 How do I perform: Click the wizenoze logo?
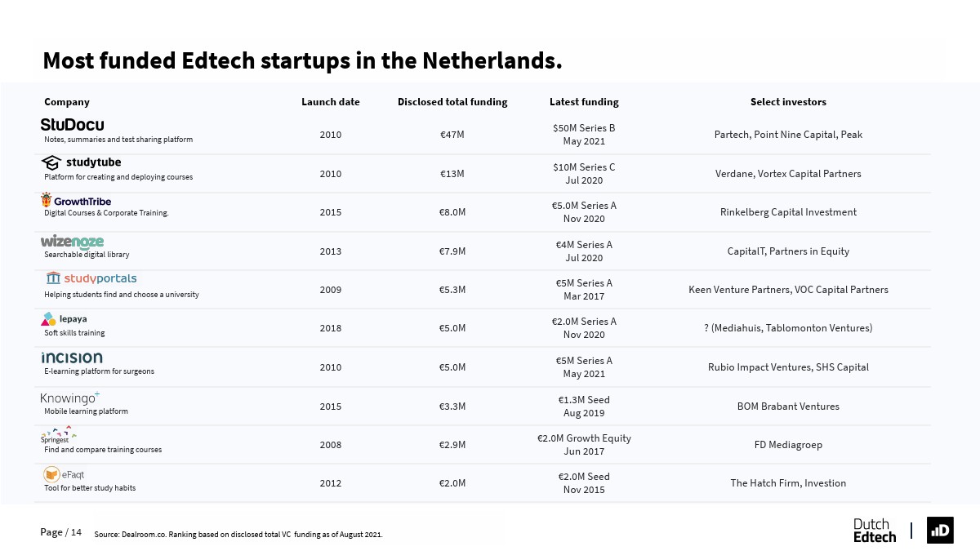72,242
